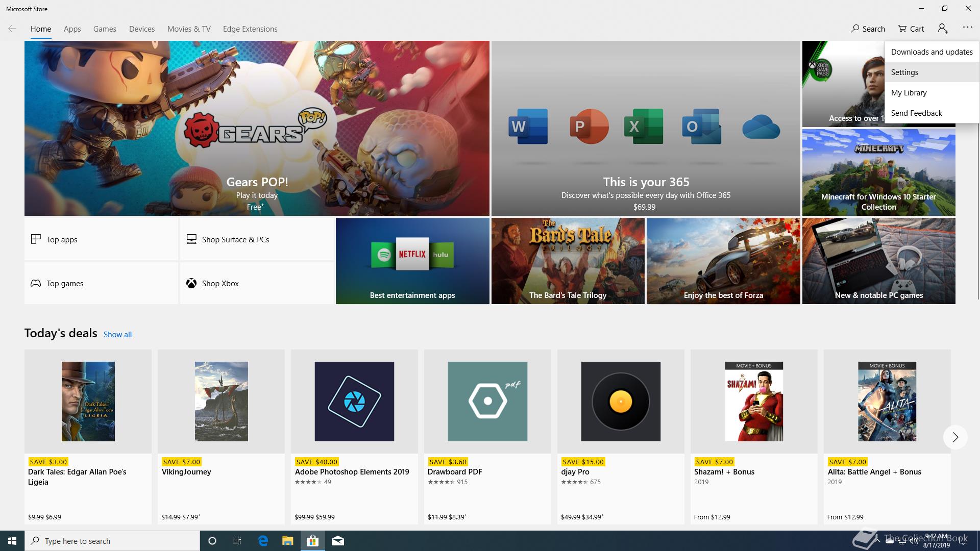The width and height of the screenshot is (980, 551).
Task: Switch to the Movies & TV tab
Action: pos(189,29)
